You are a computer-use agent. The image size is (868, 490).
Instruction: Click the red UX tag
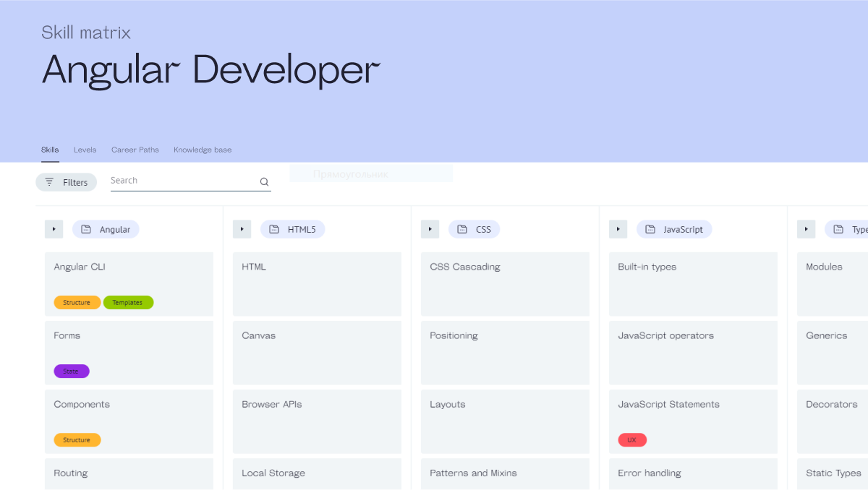(x=632, y=440)
